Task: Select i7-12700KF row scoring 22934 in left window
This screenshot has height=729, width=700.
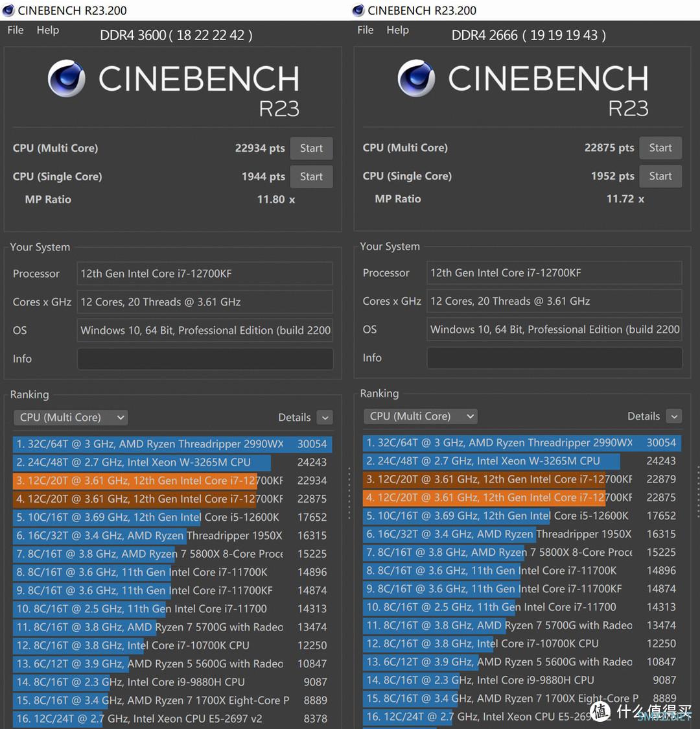Action: [172, 480]
